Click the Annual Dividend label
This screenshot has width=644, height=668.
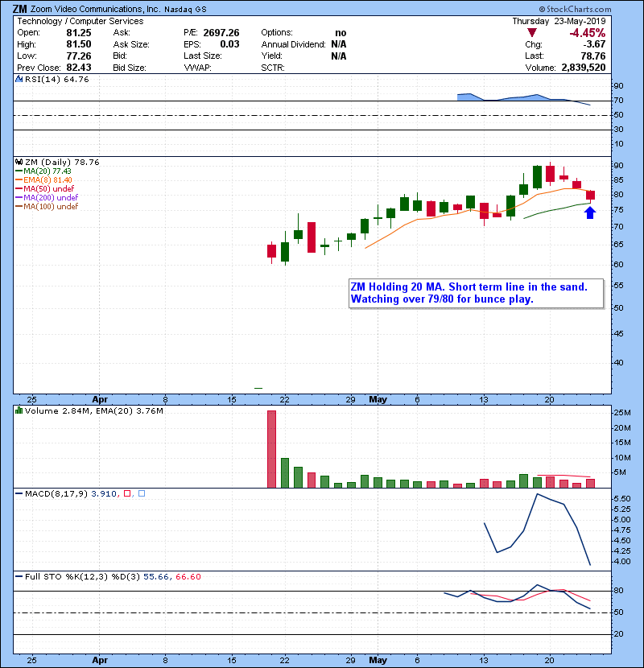(x=293, y=44)
